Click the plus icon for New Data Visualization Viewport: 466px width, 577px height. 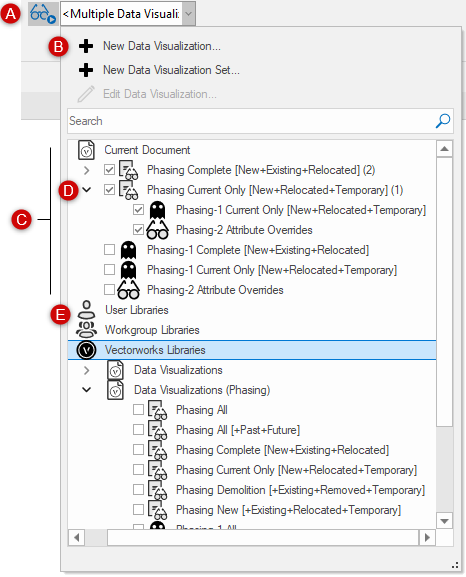coord(86,46)
